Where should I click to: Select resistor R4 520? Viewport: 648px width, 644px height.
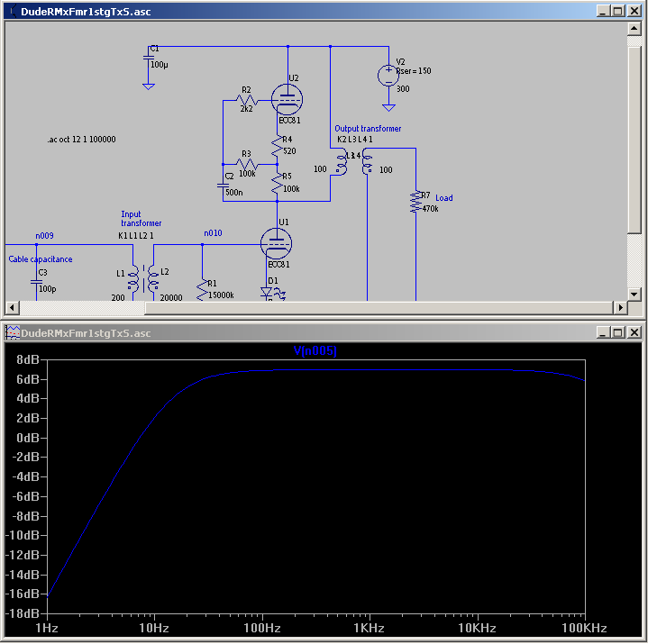(277, 146)
